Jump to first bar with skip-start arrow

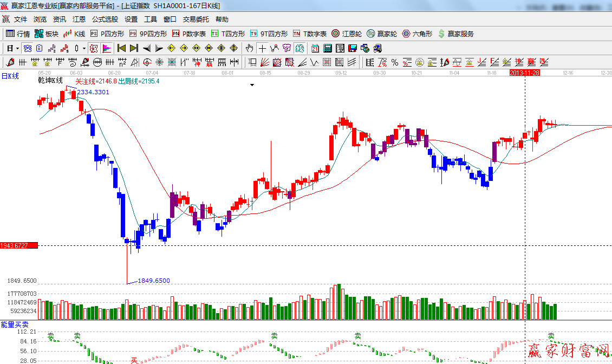point(122,48)
